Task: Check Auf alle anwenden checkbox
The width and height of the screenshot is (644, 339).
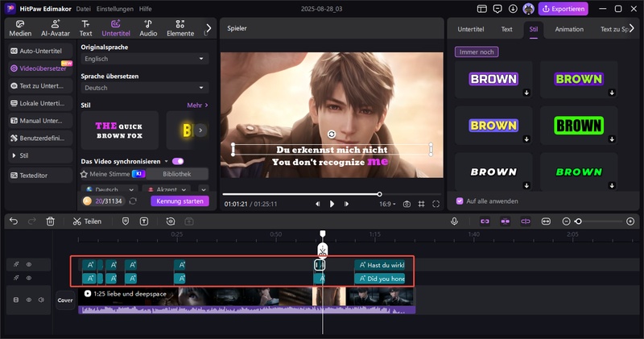Action: click(460, 201)
